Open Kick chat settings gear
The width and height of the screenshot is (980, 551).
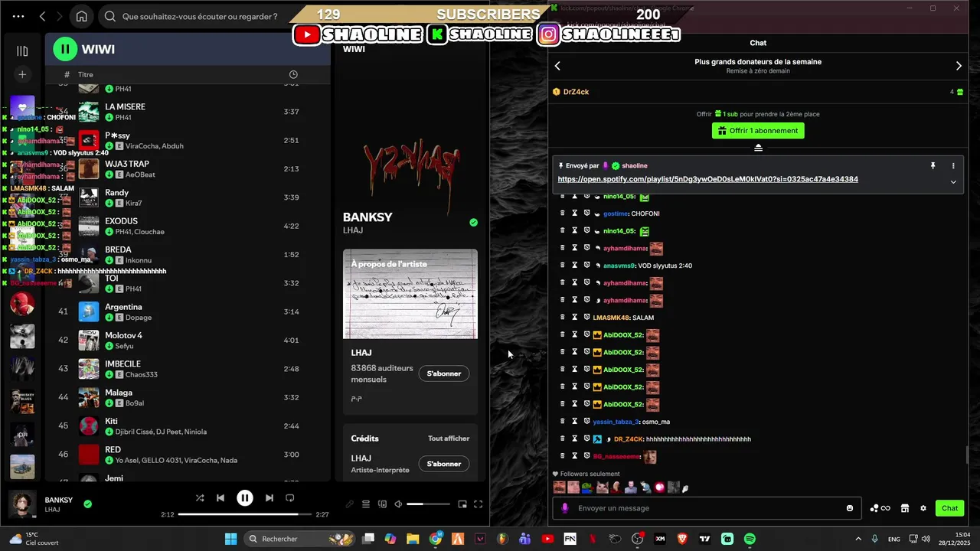(x=923, y=508)
